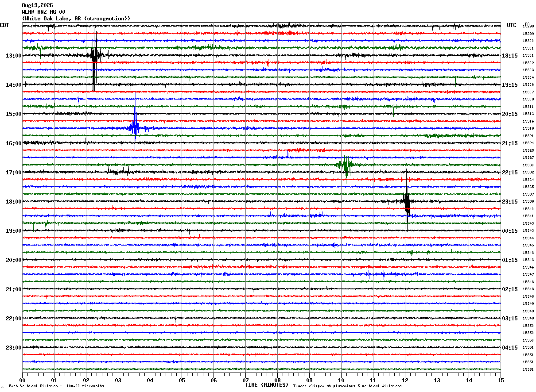Viewport: 536px width, 392px height.
Task: Select the 00:15 UTC time label
Action: point(510,231)
